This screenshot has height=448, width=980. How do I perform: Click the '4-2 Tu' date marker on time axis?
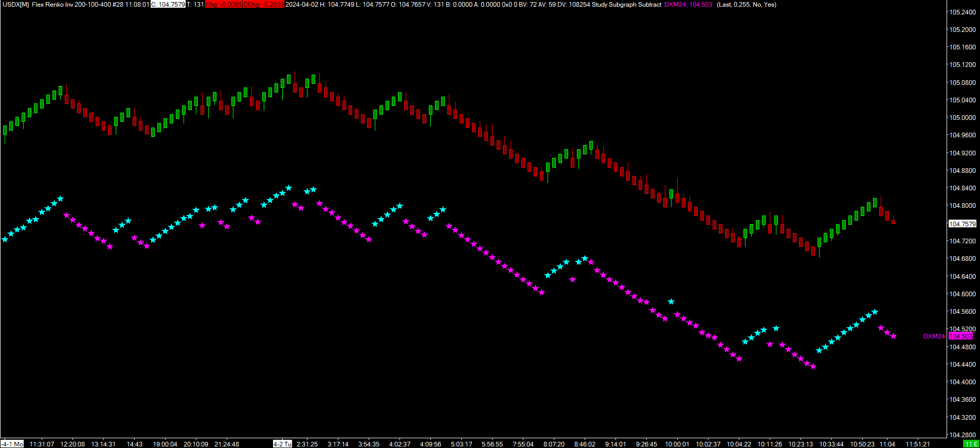click(283, 444)
